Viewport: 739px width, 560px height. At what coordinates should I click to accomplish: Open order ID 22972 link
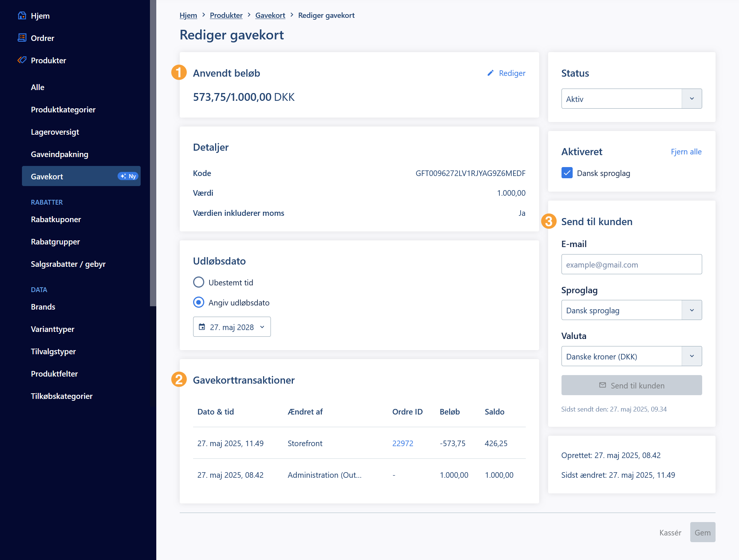pos(403,444)
